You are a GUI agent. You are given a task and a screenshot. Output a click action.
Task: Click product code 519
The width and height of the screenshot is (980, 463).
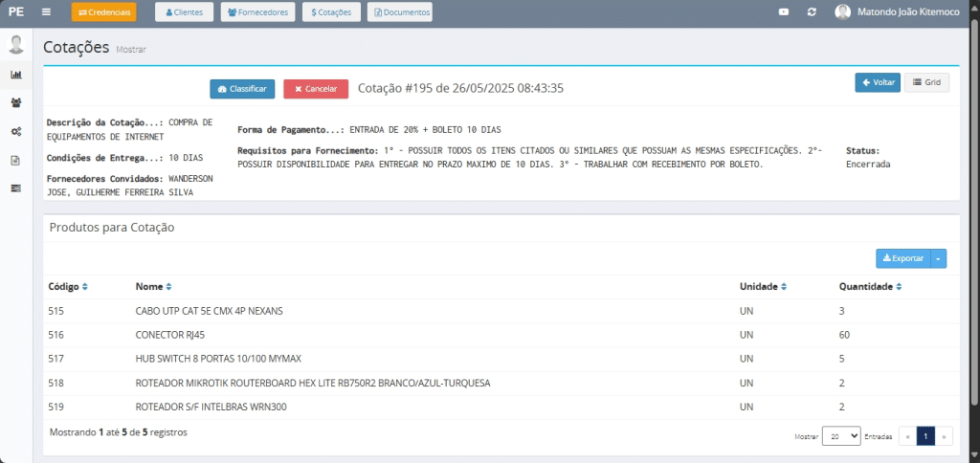[x=56, y=407]
